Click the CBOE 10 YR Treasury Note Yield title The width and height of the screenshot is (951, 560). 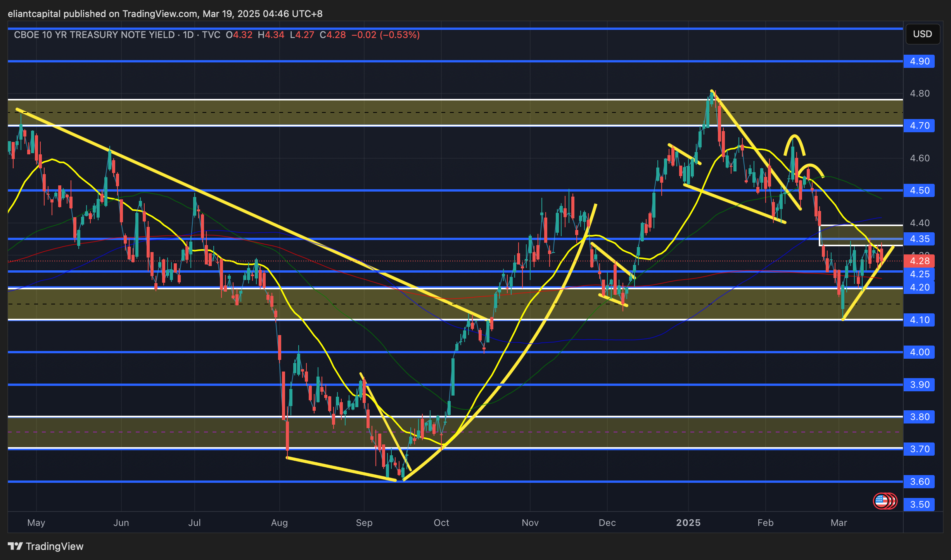pyautogui.click(x=94, y=35)
